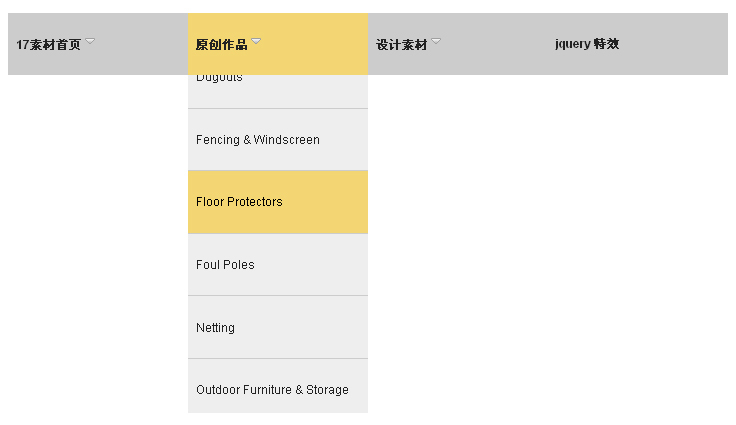Click the yellow Floor Protectors row

(320, 202)
